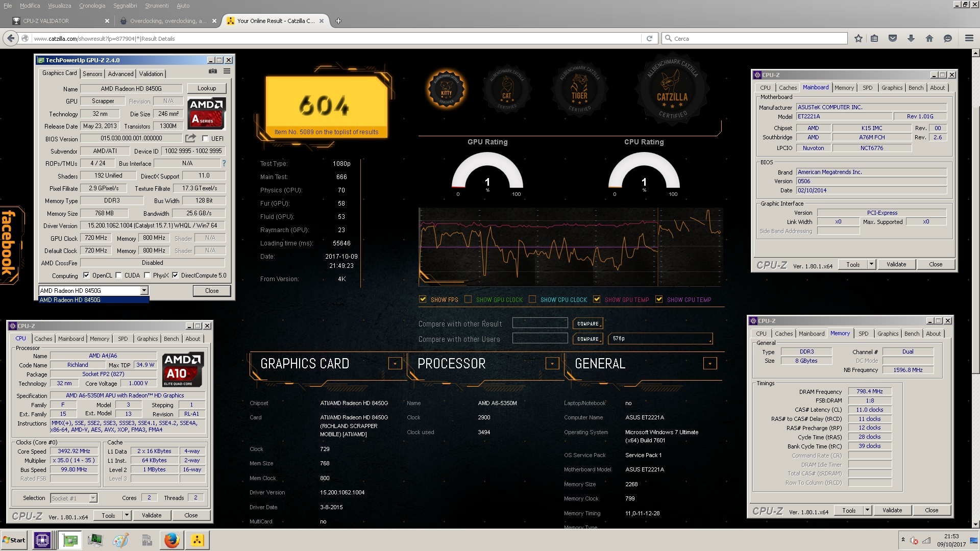Enable SHOW GPU CLOCK checkbox
Screen dimensions: 980x551
click(x=468, y=299)
